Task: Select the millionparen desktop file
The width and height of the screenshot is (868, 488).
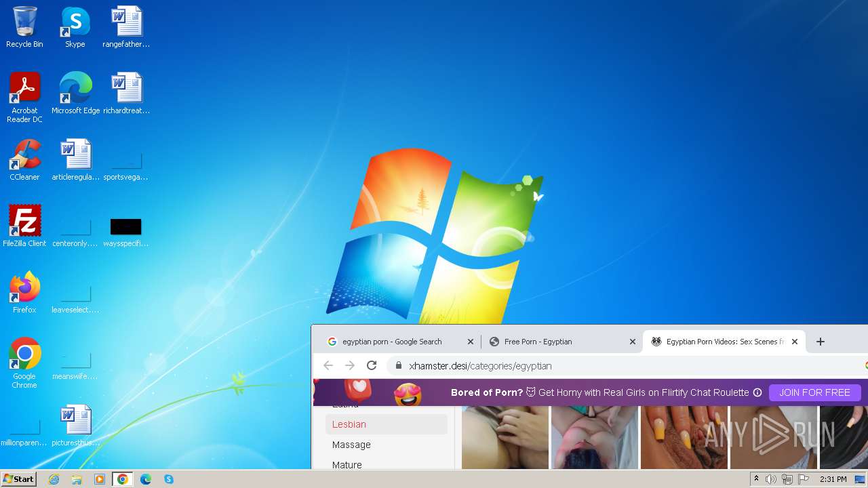Action: (24, 431)
